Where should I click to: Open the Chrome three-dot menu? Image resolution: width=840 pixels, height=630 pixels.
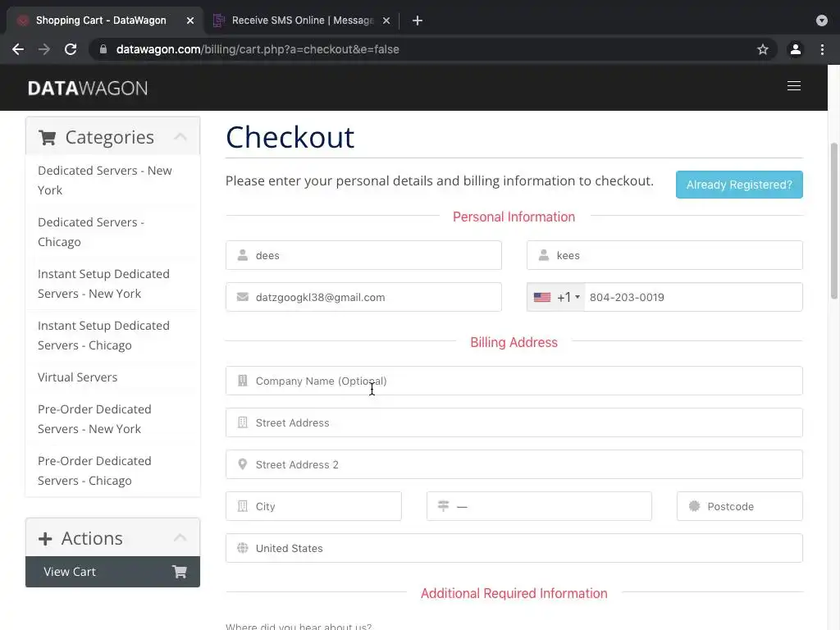(x=822, y=49)
